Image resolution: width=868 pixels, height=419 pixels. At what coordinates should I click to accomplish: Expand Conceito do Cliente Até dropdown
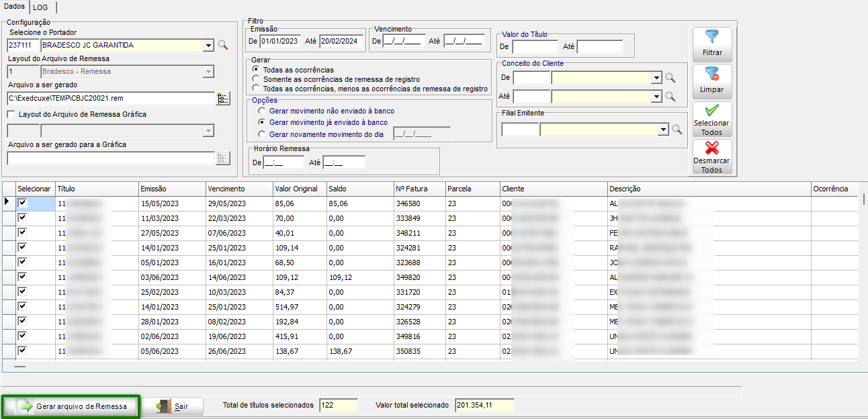click(656, 97)
